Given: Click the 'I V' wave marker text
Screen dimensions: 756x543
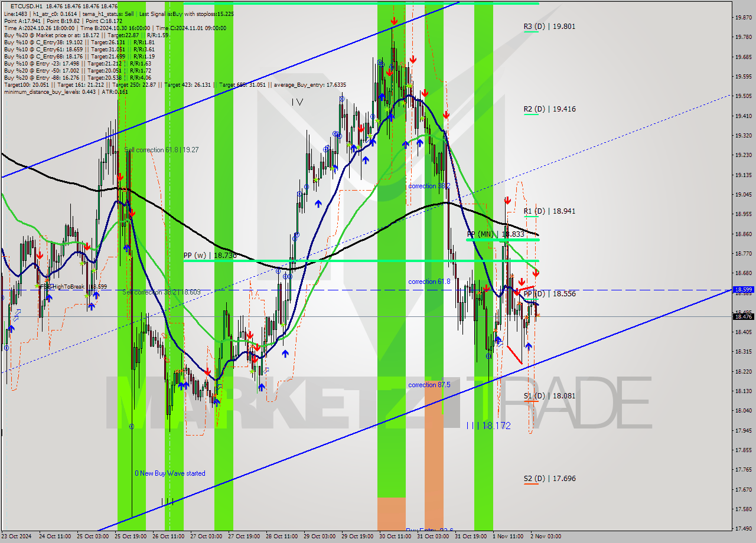Looking at the screenshot, I should 298,102.
